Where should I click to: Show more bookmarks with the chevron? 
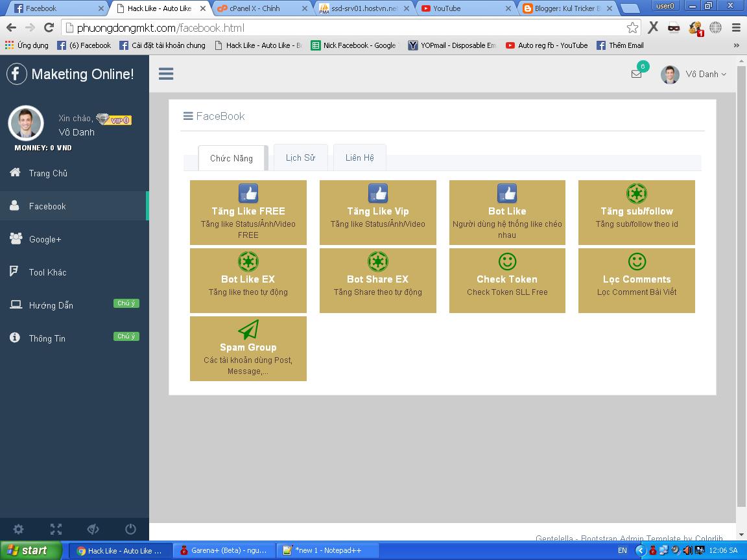[x=737, y=45]
